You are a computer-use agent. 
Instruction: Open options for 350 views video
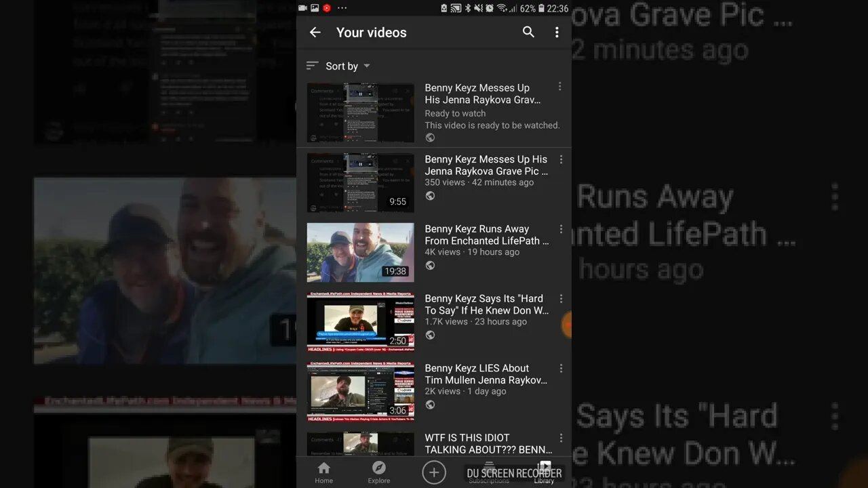tap(561, 160)
